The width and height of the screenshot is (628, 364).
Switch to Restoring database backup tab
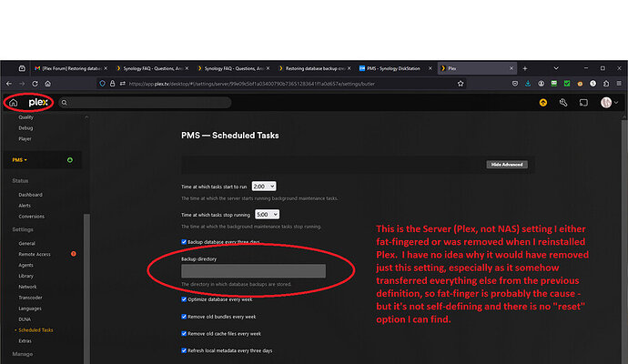[315, 68]
